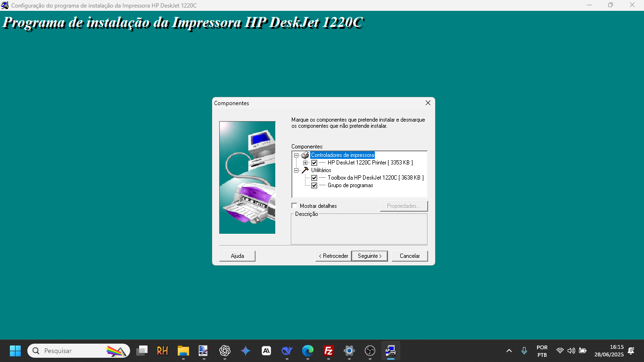Click the HP installer taskbar icon
This screenshot has height=362, width=644.
(391, 351)
